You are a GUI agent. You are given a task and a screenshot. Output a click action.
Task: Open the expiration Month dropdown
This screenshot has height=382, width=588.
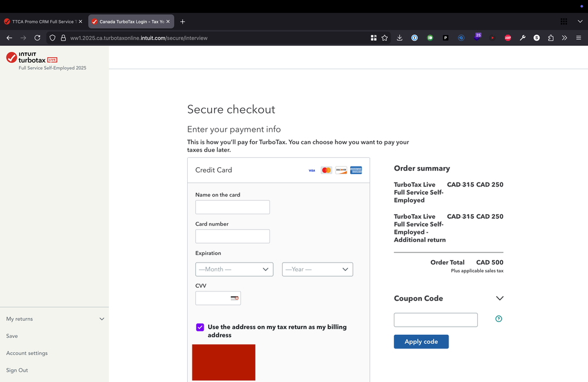(x=234, y=269)
